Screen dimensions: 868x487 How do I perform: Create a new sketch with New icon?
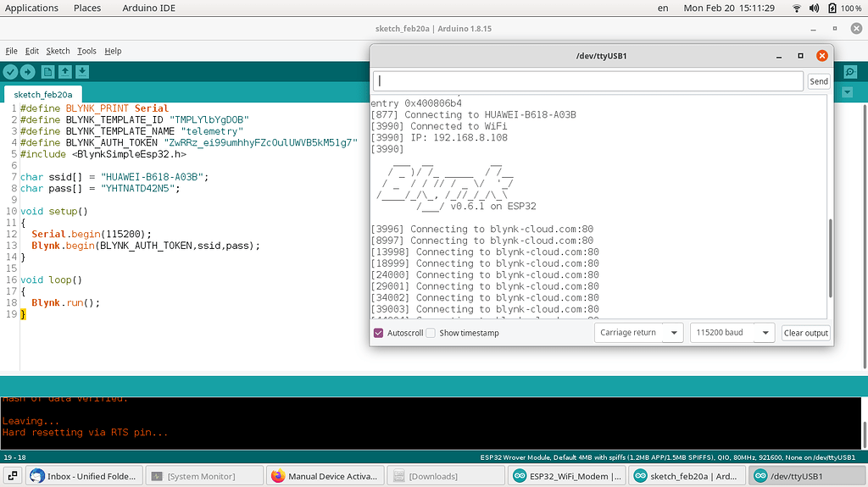tap(47, 72)
